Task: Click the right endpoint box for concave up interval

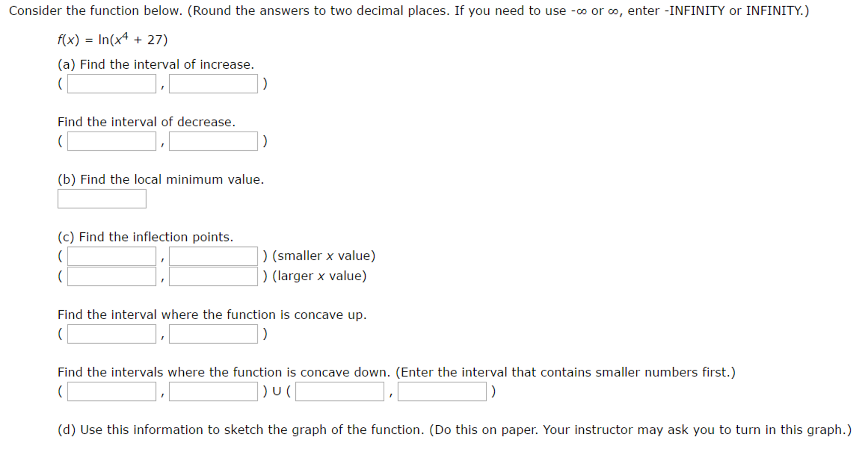Action: click(x=213, y=334)
